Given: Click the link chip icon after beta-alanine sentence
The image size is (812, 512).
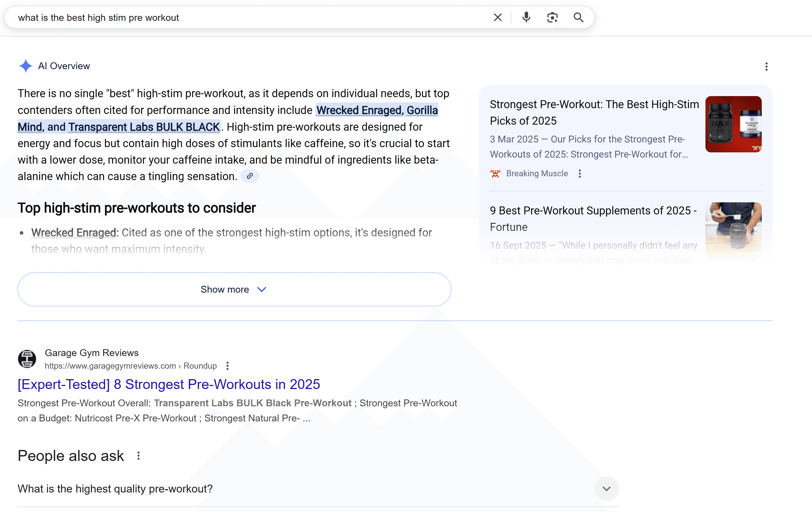Looking at the screenshot, I should coord(250,176).
